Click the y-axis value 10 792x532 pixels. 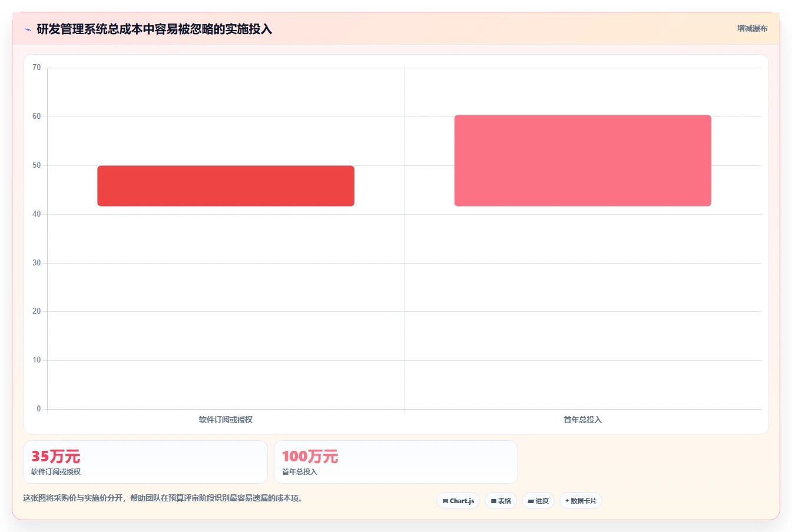[37, 360]
